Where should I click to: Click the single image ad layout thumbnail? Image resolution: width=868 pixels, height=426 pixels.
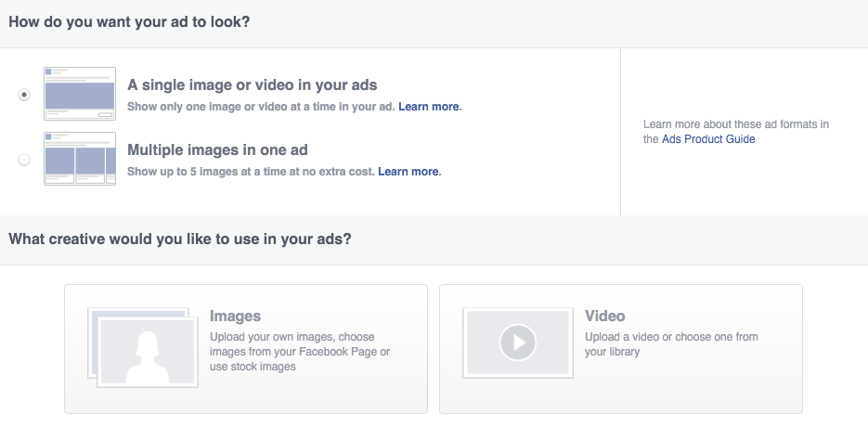click(x=79, y=94)
